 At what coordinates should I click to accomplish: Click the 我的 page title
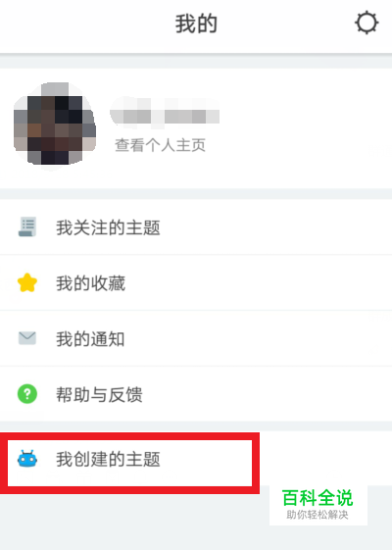click(x=196, y=24)
